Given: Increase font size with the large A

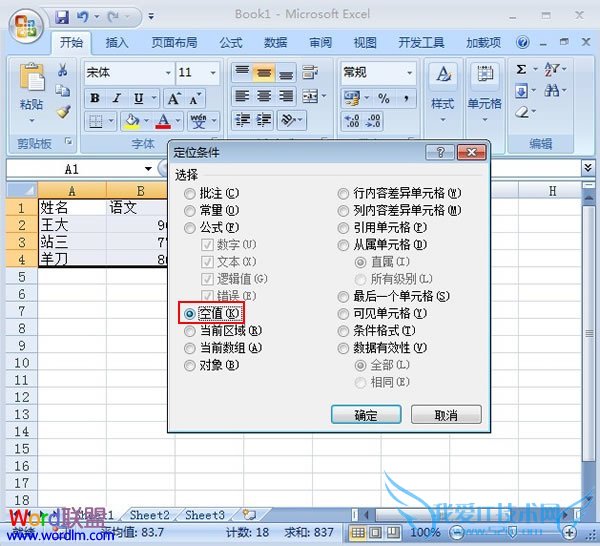Looking at the screenshot, I should [173, 99].
